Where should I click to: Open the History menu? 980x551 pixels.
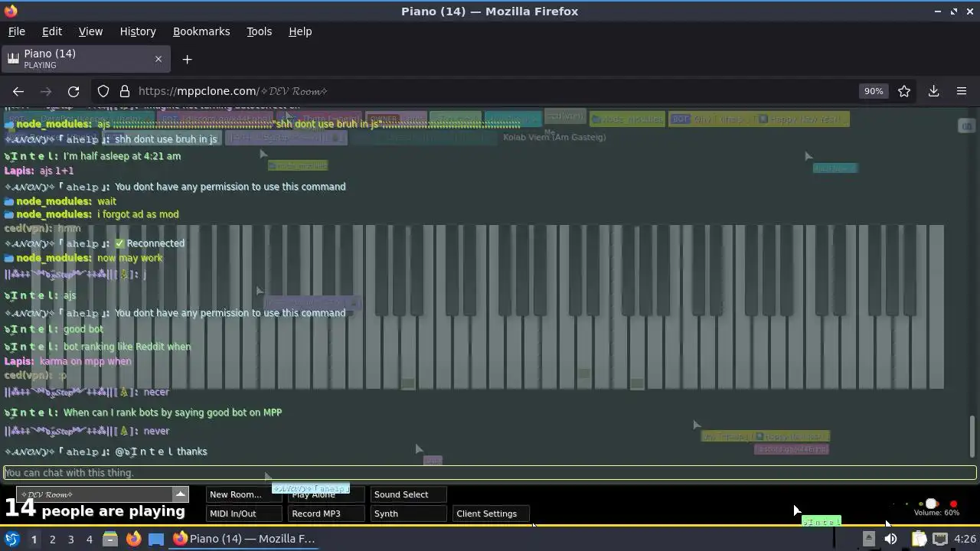coord(138,31)
